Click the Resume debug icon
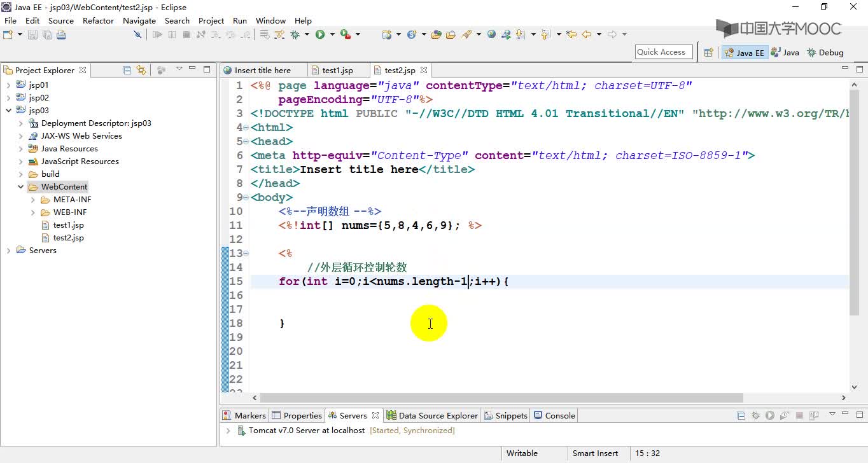Screen dimensions: 868x463 pyautogui.click(x=157, y=34)
